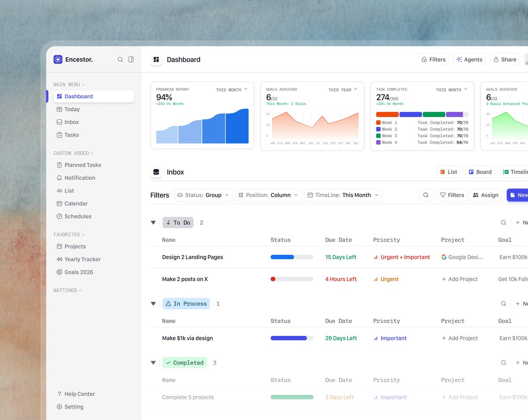The width and height of the screenshot is (528, 420).
Task: Open Calendar in the sidebar
Action: tap(72, 203)
